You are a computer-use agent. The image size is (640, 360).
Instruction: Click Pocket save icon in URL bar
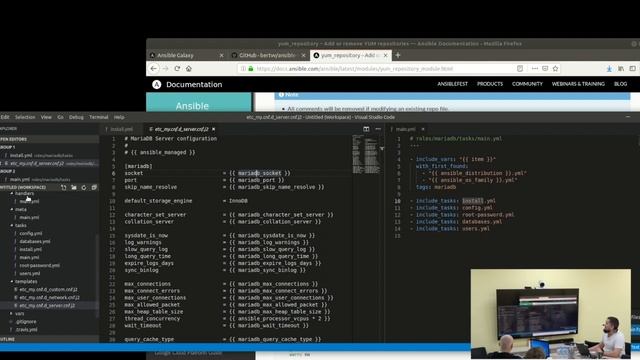(545, 69)
